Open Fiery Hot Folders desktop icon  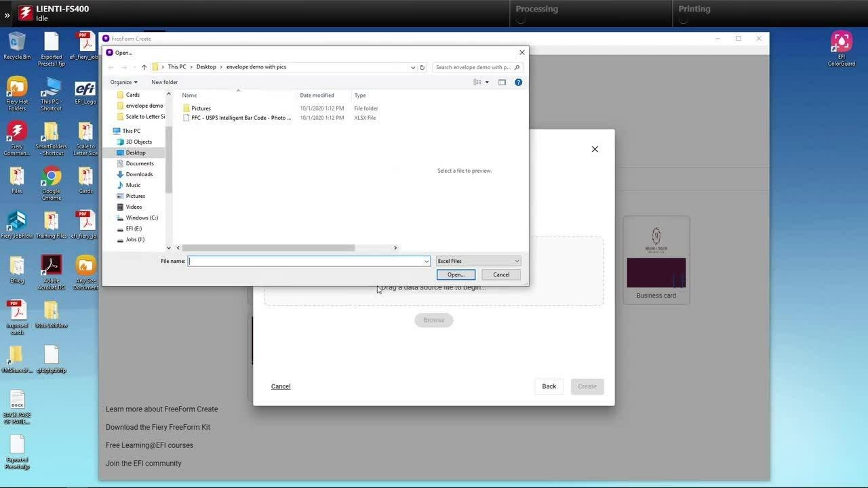click(x=17, y=94)
